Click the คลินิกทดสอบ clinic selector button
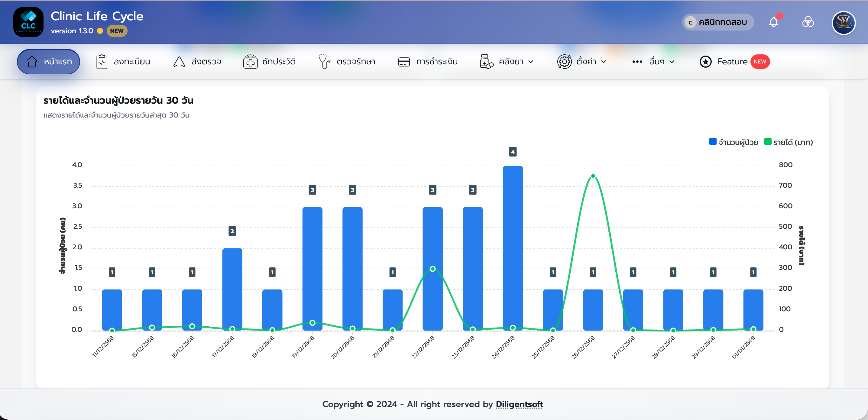The image size is (868, 420). point(718,22)
